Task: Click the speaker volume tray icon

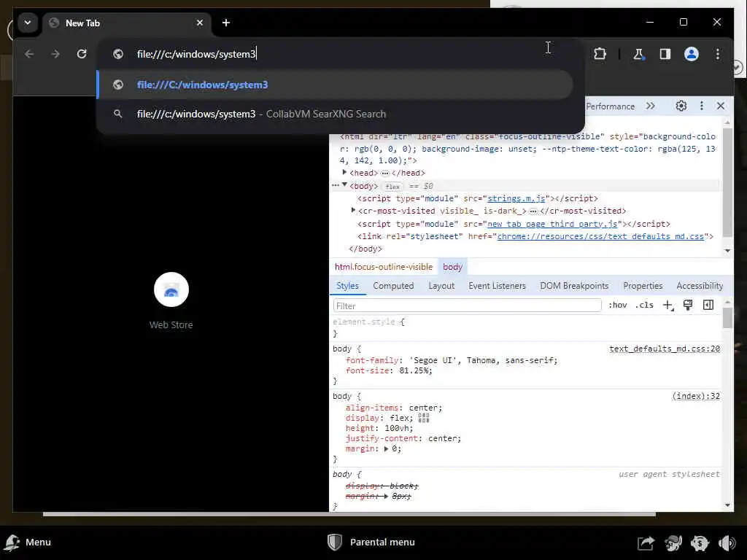Action: (x=727, y=542)
